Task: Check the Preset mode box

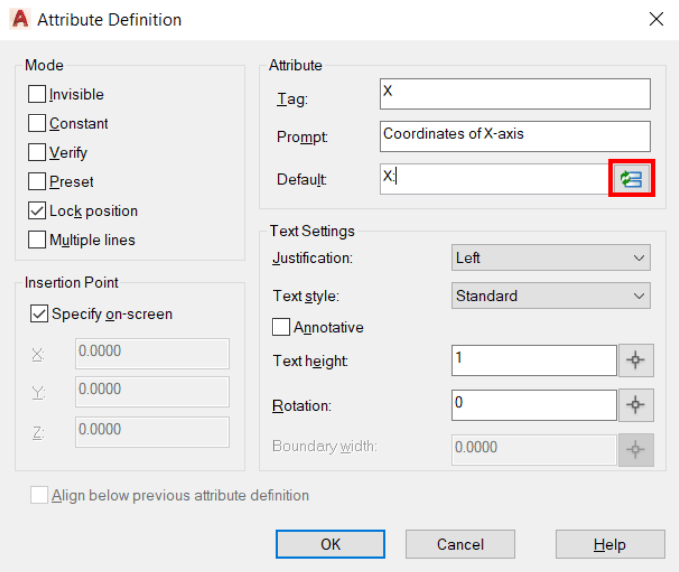Action: tap(37, 181)
